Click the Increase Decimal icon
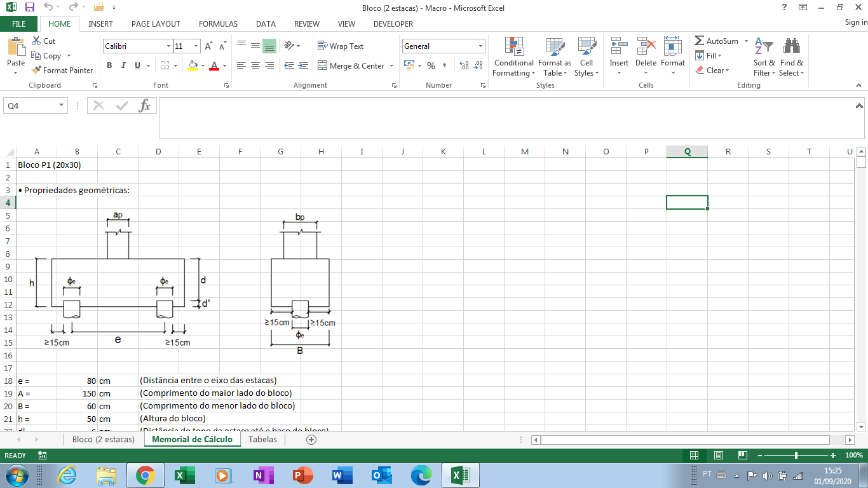The image size is (868, 488). point(464,65)
